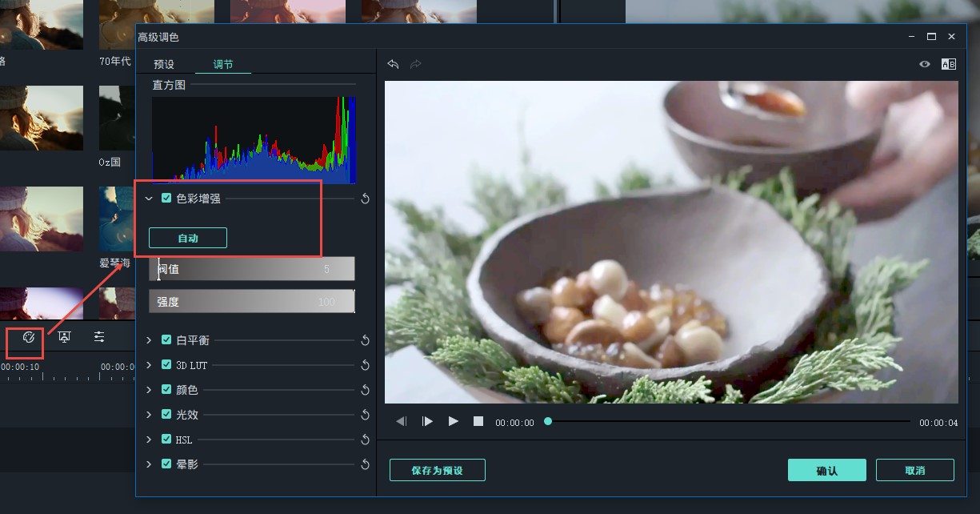The width and height of the screenshot is (980, 514).
Task: Toggle the HSL checkbox
Action: coord(166,440)
